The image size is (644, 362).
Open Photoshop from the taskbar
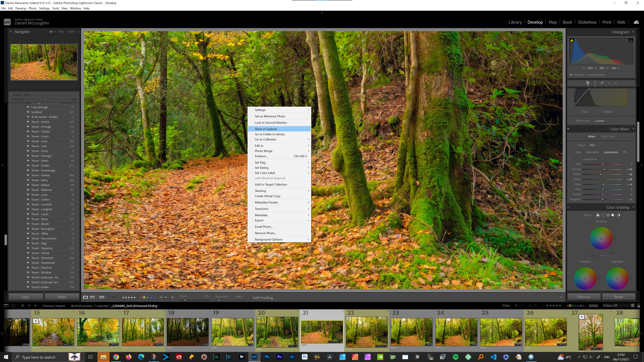(267, 357)
